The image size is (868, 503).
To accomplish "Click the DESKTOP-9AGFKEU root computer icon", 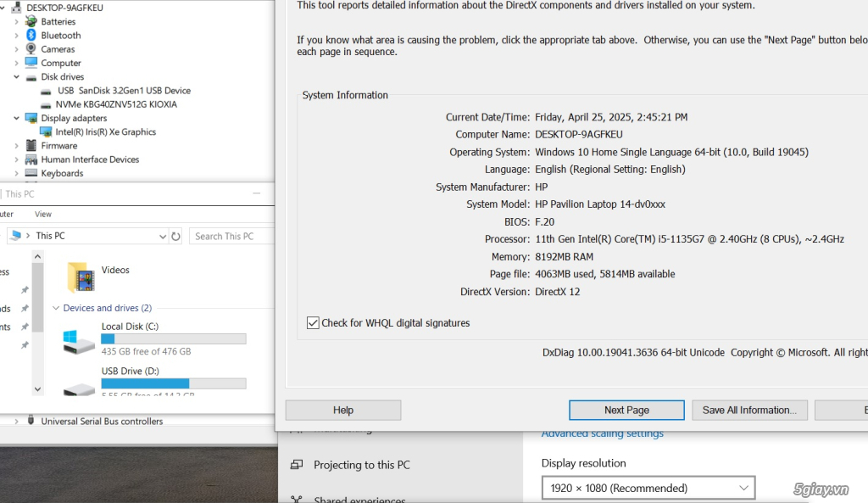I will click(x=17, y=8).
